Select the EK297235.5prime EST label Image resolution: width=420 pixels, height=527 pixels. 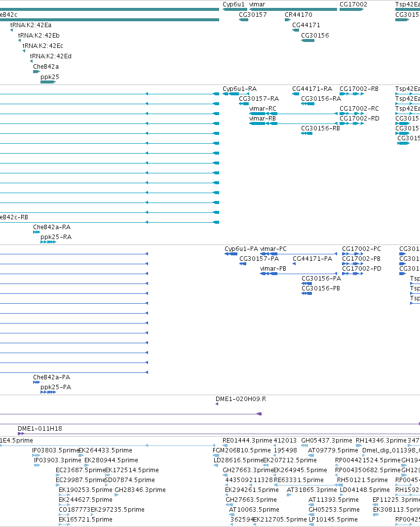pos(117,510)
